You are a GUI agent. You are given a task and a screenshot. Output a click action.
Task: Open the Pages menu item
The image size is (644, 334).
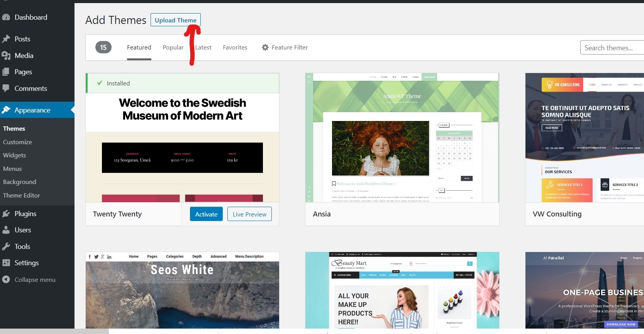point(23,72)
